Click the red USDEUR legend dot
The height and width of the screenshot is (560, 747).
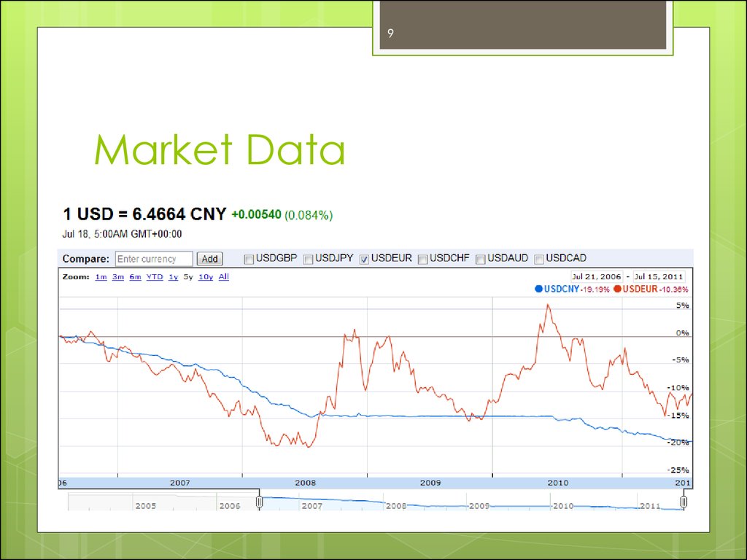(618, 289)
